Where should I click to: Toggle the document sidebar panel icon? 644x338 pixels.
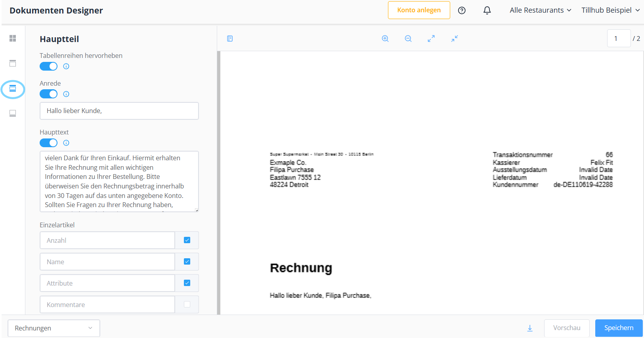pyautogui.click(x=230, y=38)
